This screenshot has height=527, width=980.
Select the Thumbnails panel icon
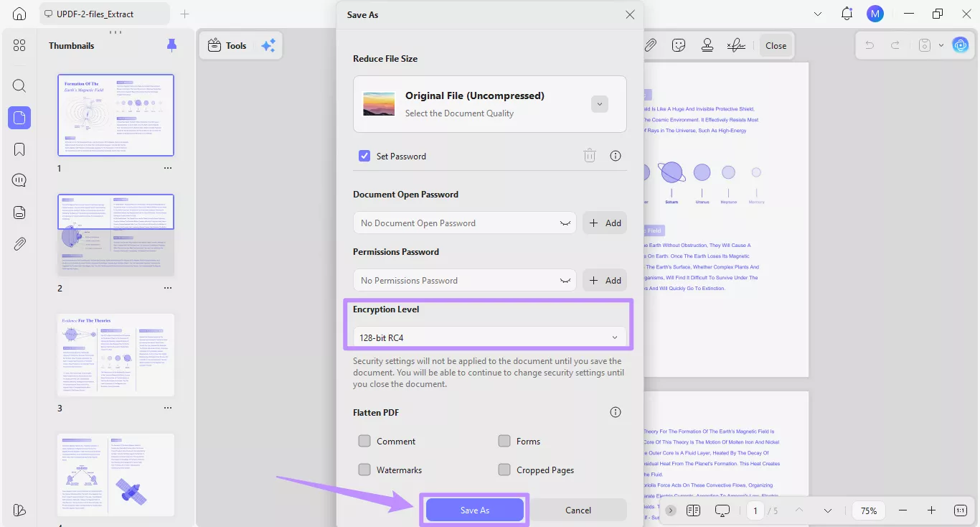[19, 118]
